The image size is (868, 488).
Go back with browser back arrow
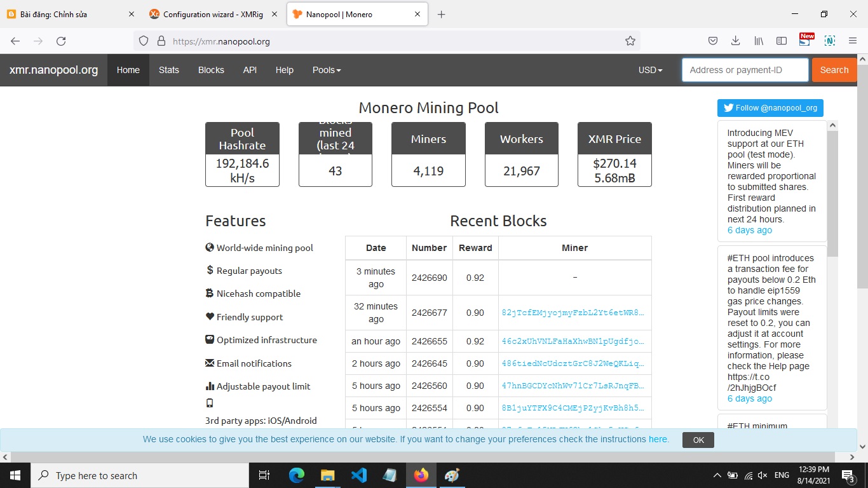(15, 41)
